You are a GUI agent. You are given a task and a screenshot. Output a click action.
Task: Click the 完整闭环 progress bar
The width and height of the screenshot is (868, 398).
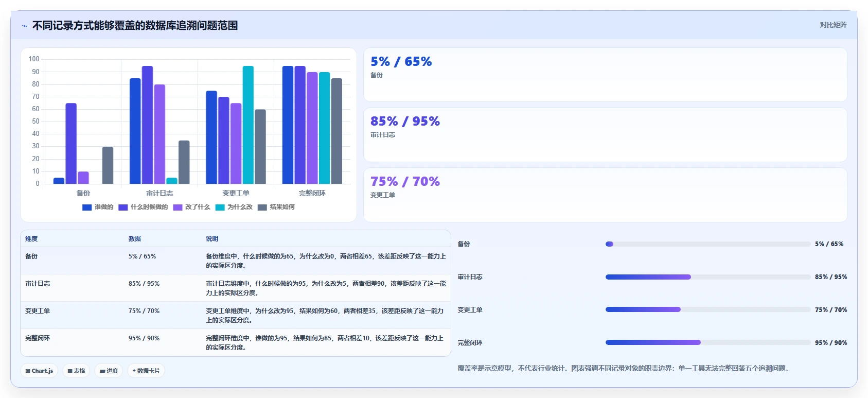pos(708,342)
